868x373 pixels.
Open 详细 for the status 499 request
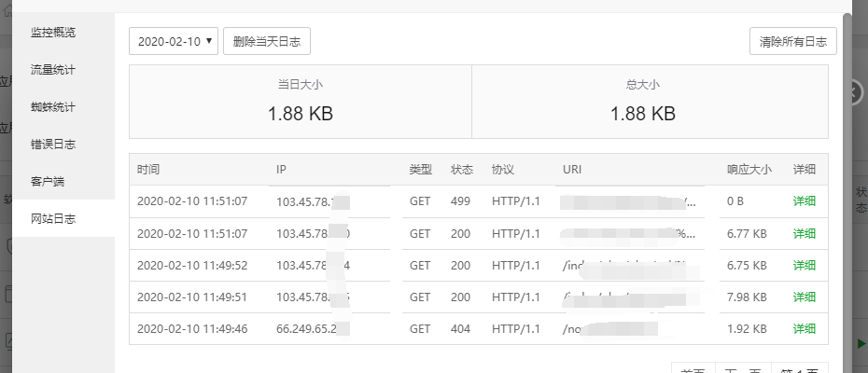[804, 201]
